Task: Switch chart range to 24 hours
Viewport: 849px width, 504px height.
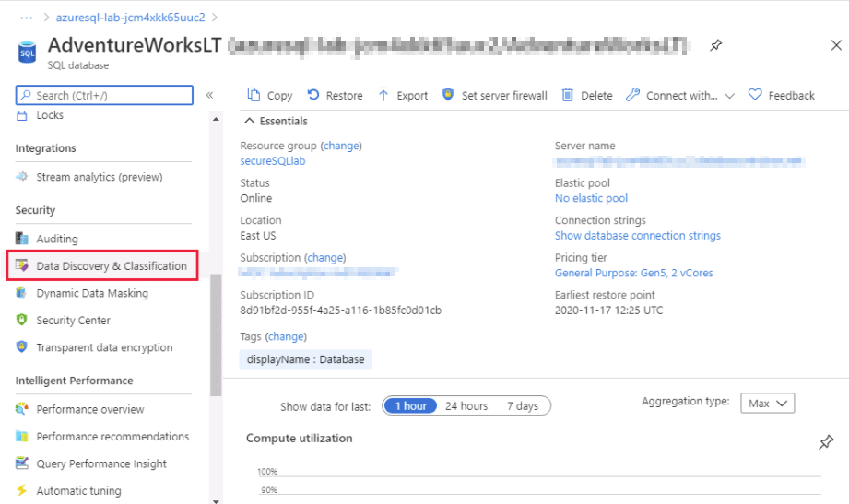Action: pos(466,406)
